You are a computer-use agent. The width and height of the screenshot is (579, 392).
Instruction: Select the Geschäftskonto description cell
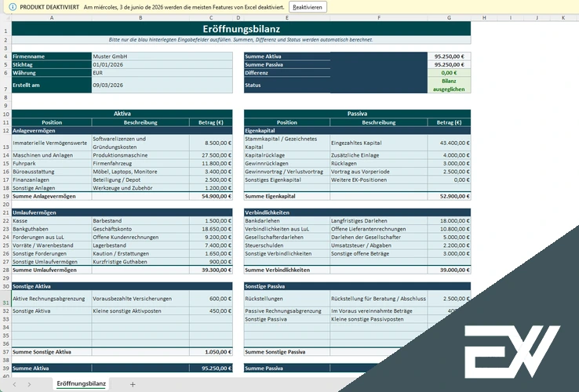pyautogui.click(x=140, y=229)
